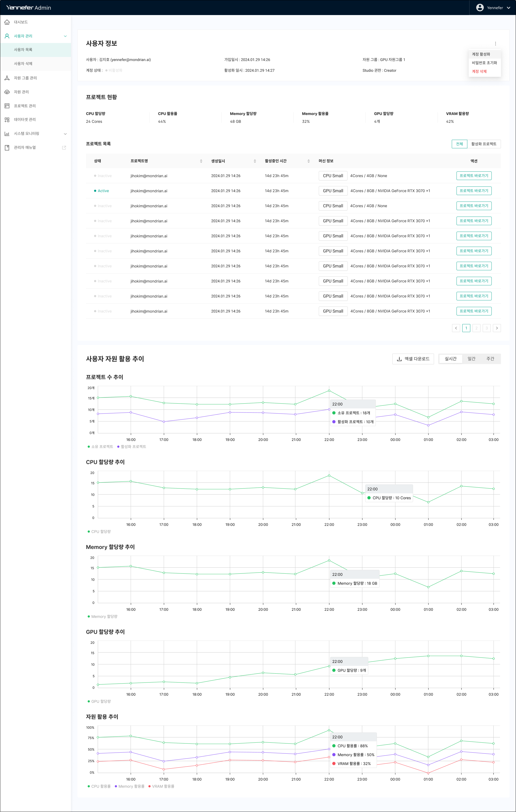This screenshot has height=812, width=516.
Task: Sort table by 프로젝트명 column arrows
Action: (201, 161)
